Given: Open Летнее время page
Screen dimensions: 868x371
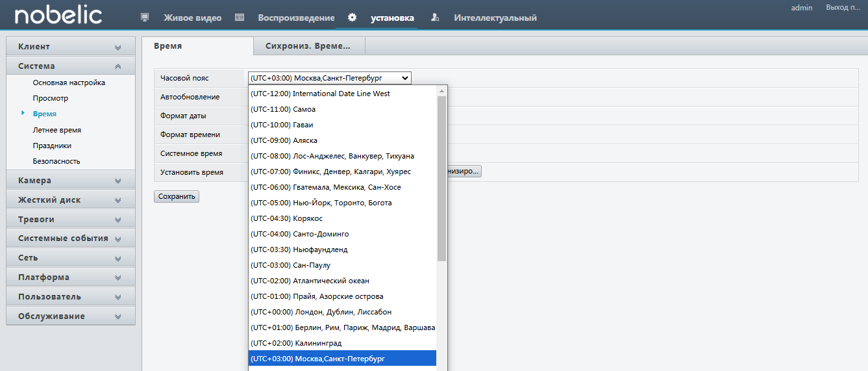Looking at the screenshot, I should click(57, 130).
